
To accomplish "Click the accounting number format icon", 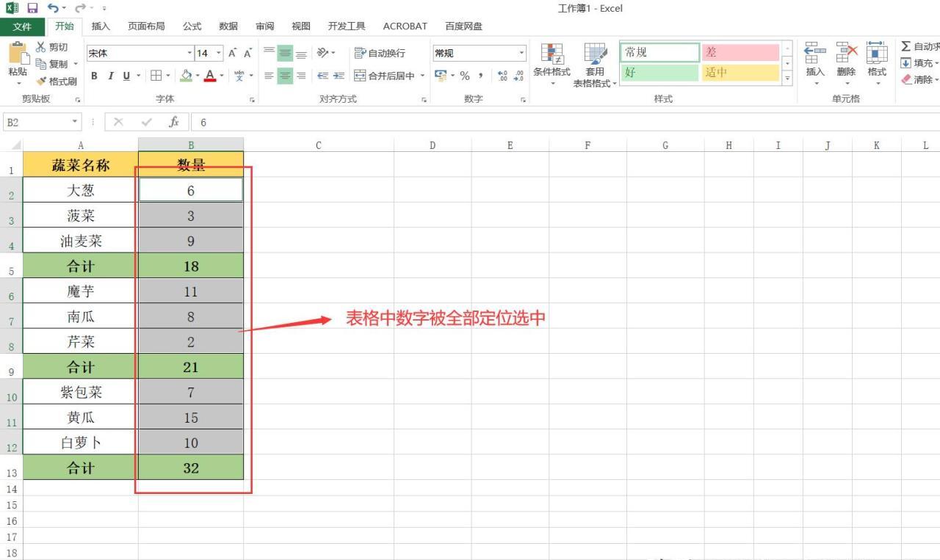I will [441, 76].
